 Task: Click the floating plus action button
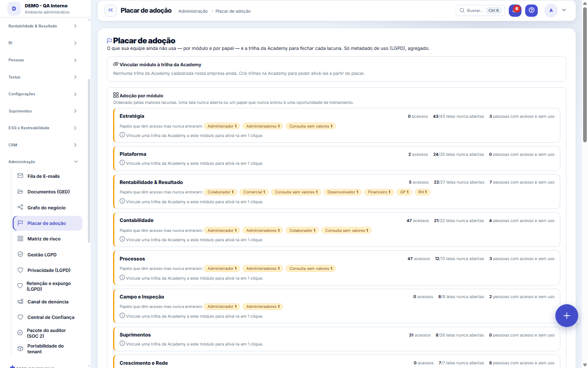click(567, 316)
